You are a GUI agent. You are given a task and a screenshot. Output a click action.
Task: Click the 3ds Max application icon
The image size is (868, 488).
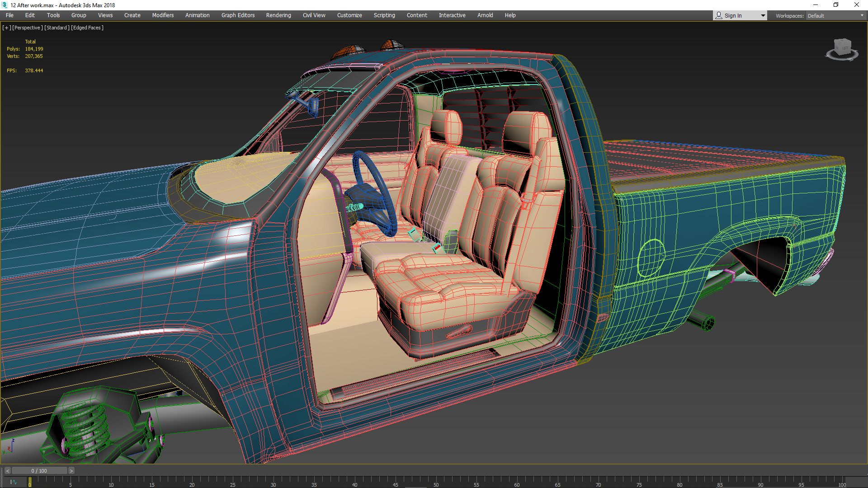(x=5, y=5)
